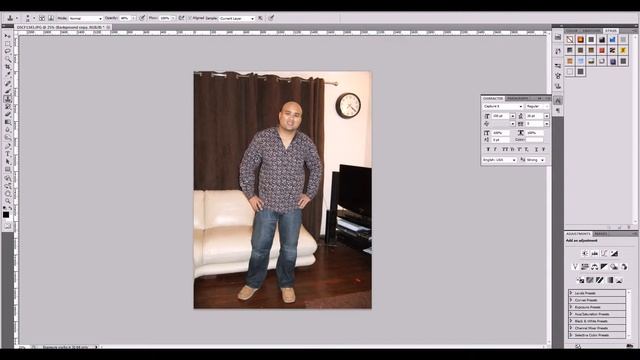Add a Brightness/Contrast adjustment

[584, 253]
